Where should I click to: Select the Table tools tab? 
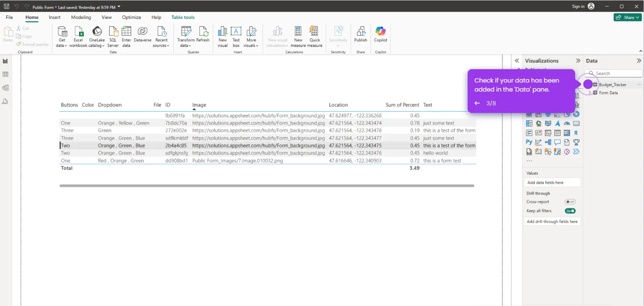[x=183, y=17]
